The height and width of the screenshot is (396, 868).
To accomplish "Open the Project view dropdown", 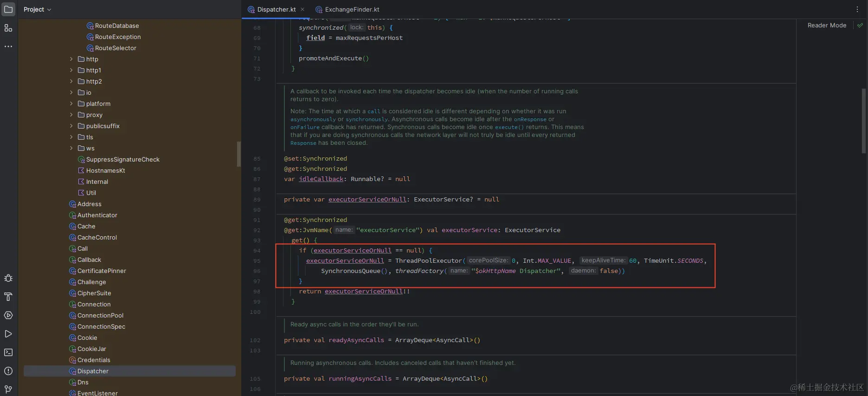I will click(37, 9).
